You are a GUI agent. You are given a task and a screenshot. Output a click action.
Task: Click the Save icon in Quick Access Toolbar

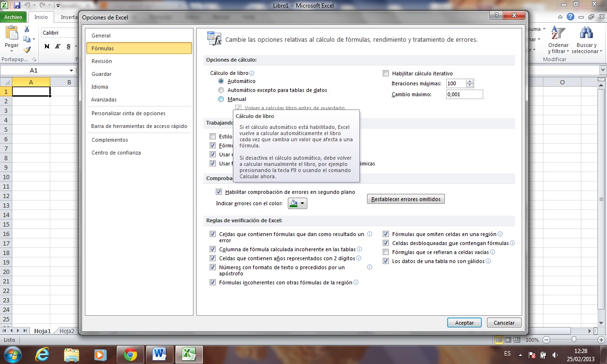click(17, 6)
